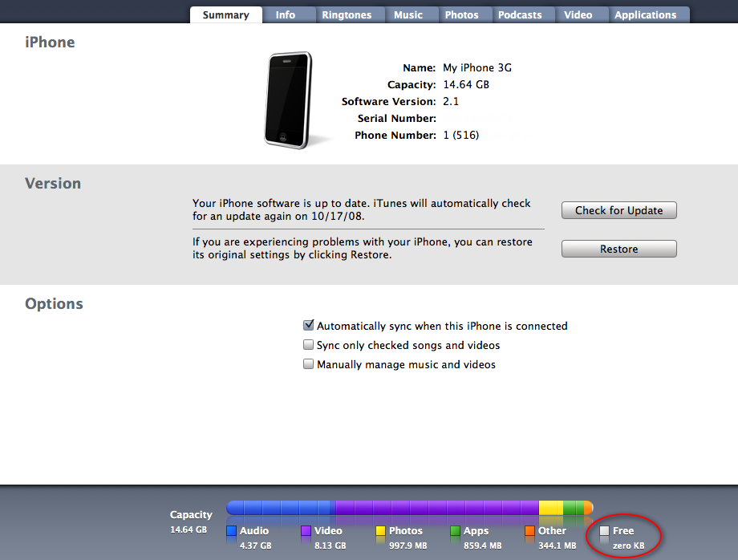Select the Podcasts tab
Image resolution: width=738 pixels, height=560 pixels.
(520, 14)
